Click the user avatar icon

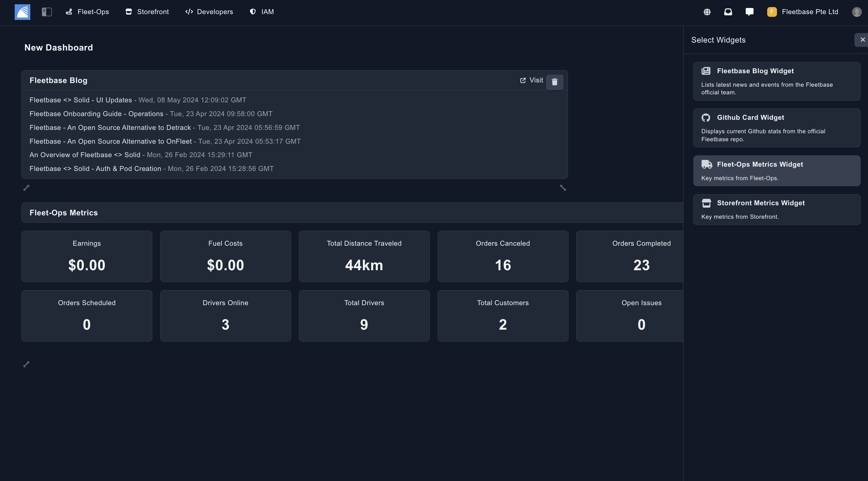pos(857,12)
